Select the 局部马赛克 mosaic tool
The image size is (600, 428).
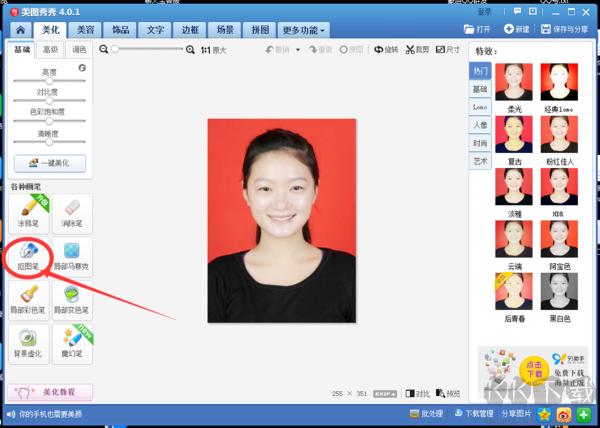72,257
